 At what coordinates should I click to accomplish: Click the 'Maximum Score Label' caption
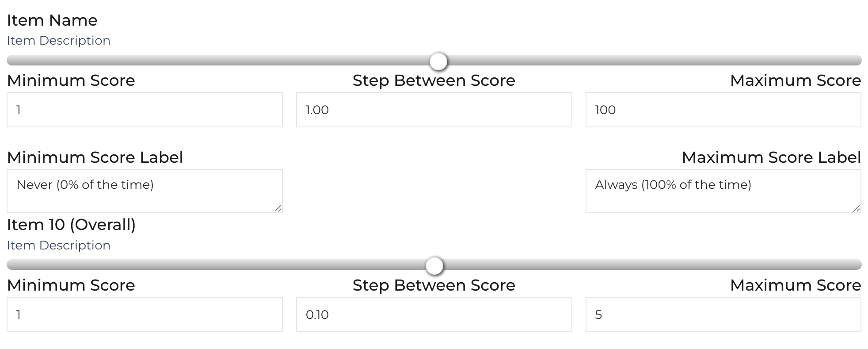point(771,157)
